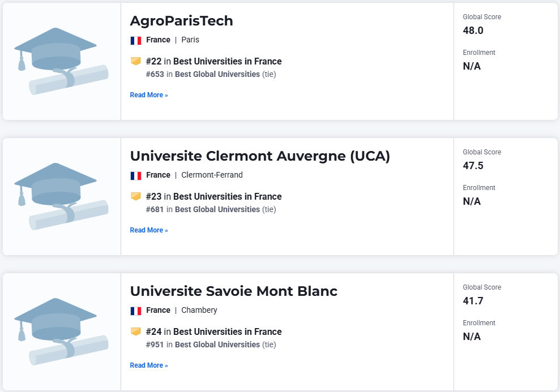The width and height of the screenshot is (560, 392).
Task: Click #22 in Best Universities in France
Action: pyautogui.click(x=213, y=61)
